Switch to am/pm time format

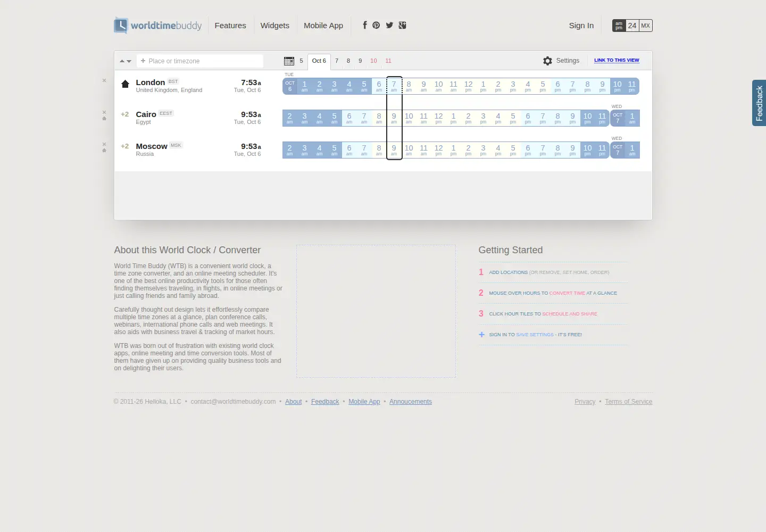click(619, 26)
